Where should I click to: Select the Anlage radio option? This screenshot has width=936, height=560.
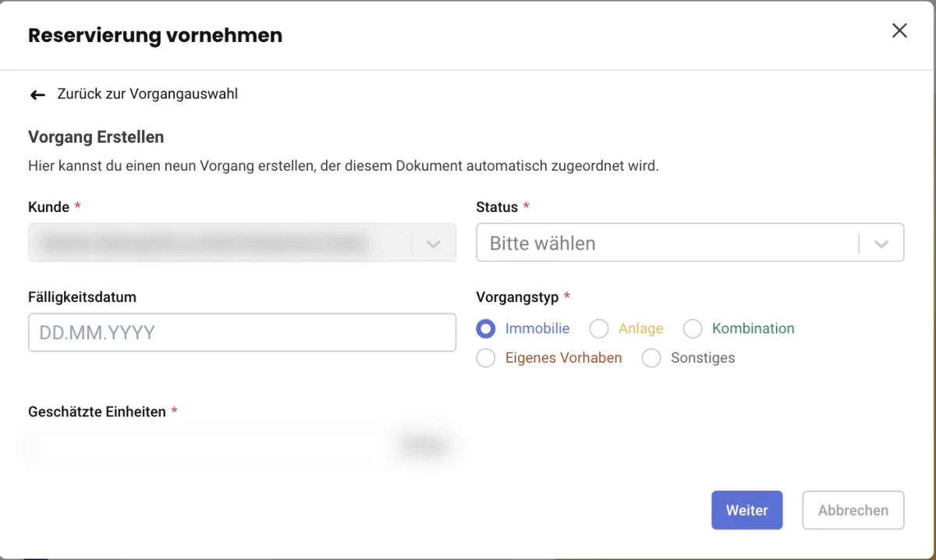point(599,328)
